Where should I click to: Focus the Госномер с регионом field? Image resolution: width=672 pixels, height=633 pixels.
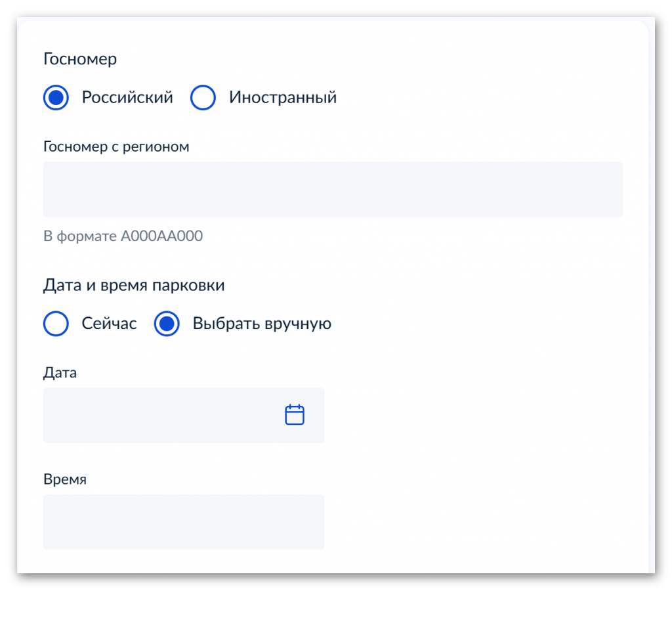tap(333, 189)
